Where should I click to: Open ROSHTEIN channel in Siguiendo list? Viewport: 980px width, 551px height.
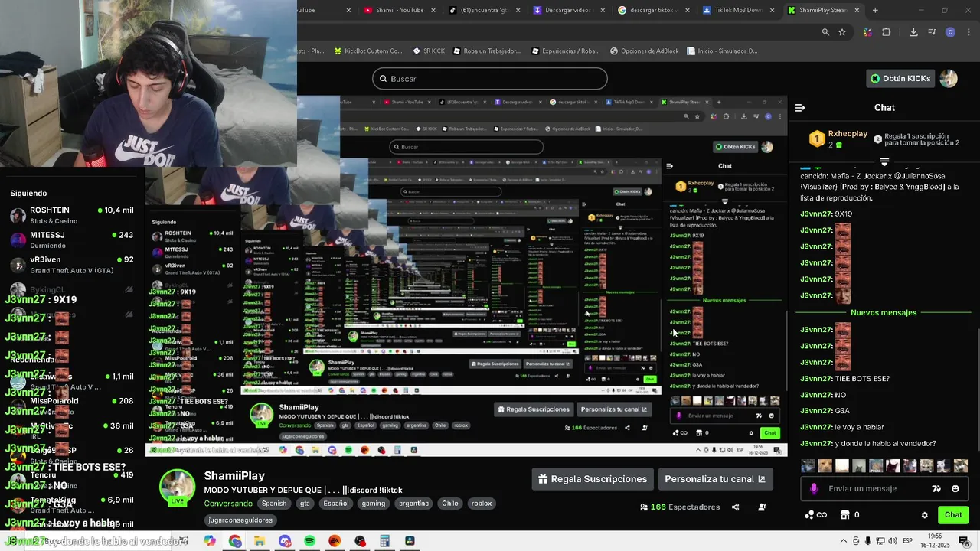(73, 215)
